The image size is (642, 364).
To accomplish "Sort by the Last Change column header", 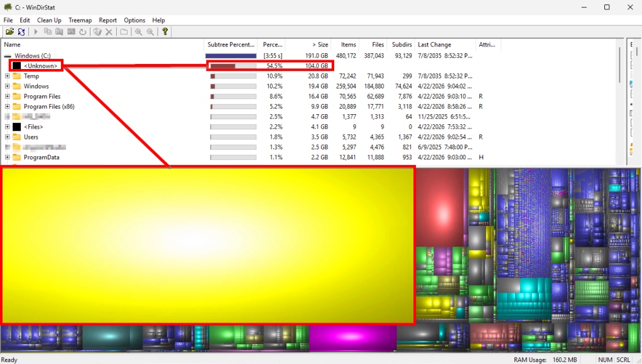I will 435,45.
